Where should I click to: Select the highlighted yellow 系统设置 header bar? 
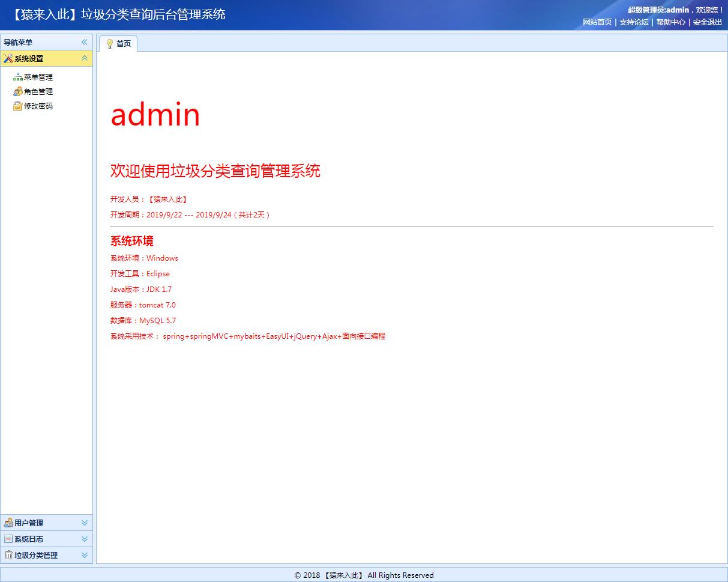click(42, 58)
